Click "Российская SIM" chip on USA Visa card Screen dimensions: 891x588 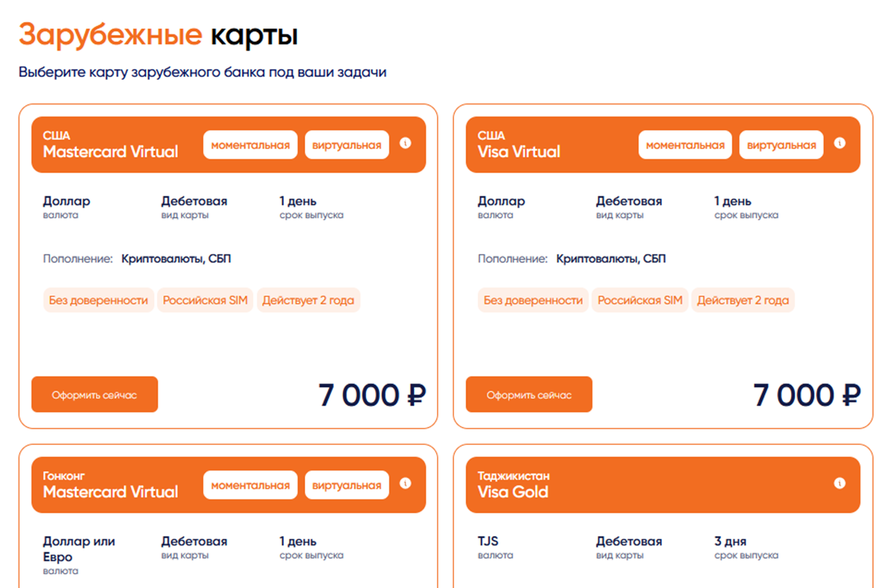[x=640, y=300]
